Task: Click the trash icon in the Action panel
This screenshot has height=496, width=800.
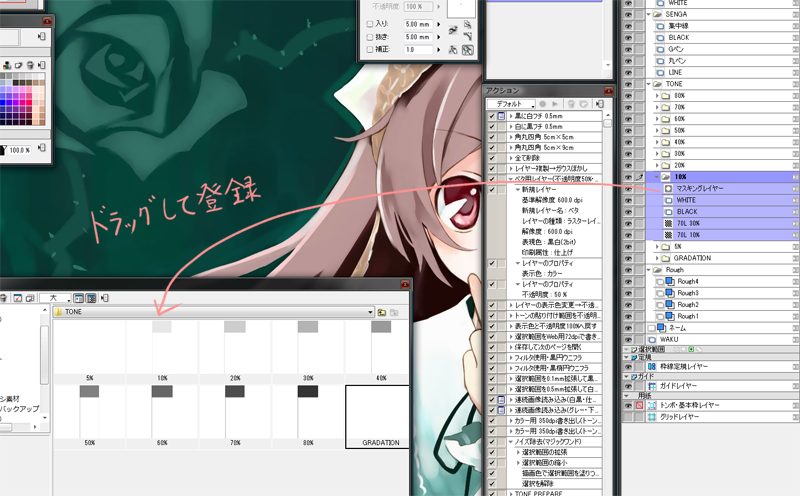Action: (571, 104)
